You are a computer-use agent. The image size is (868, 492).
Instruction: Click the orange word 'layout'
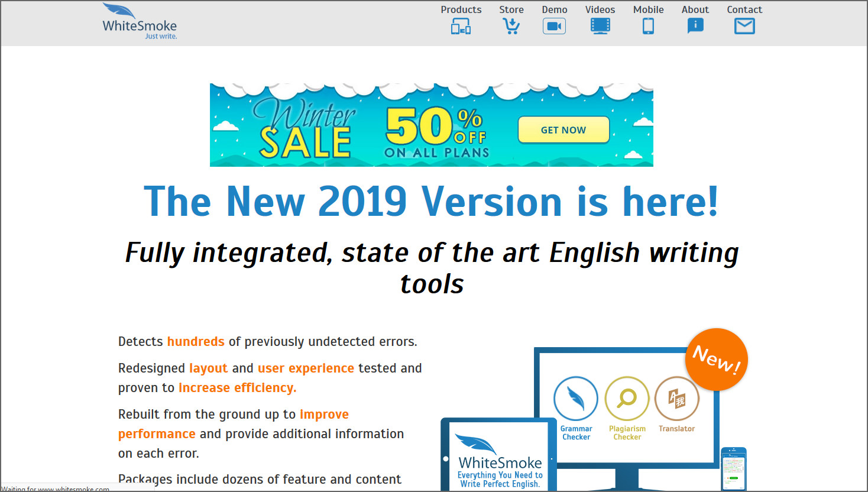tap(208, 368)
